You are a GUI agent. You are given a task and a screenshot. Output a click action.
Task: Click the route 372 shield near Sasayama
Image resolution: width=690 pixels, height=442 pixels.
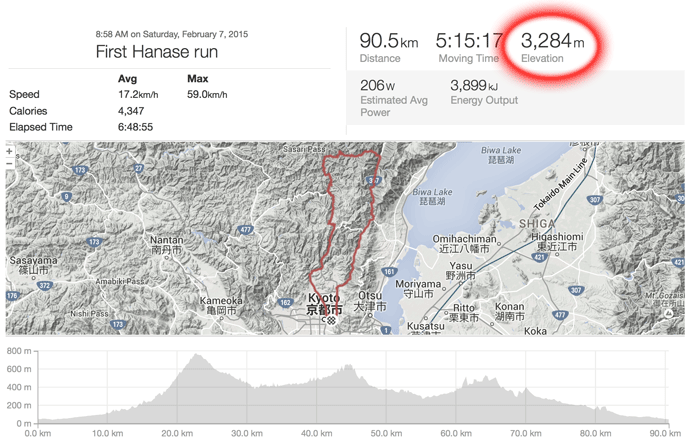pyautogui.click(x=44, y=285)
